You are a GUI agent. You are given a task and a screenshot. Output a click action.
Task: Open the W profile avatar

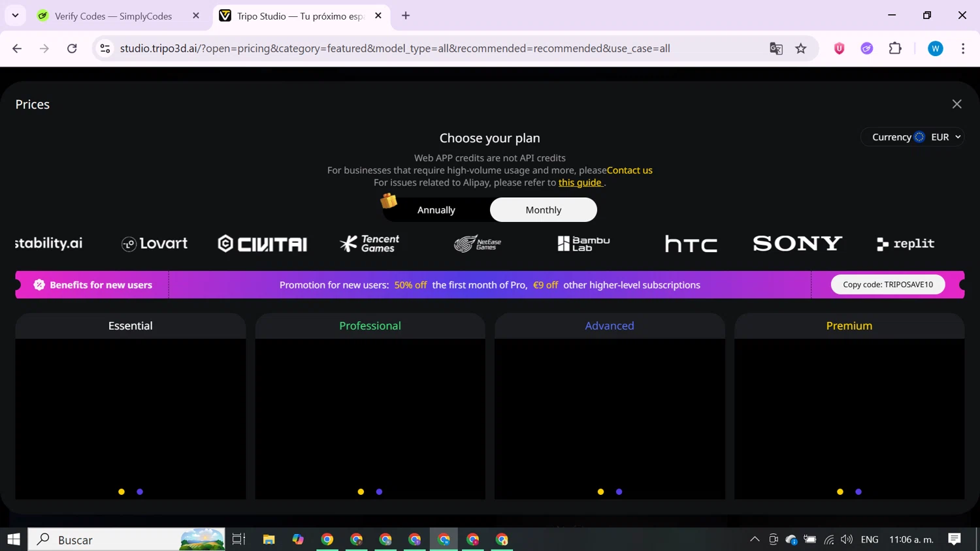936,48
